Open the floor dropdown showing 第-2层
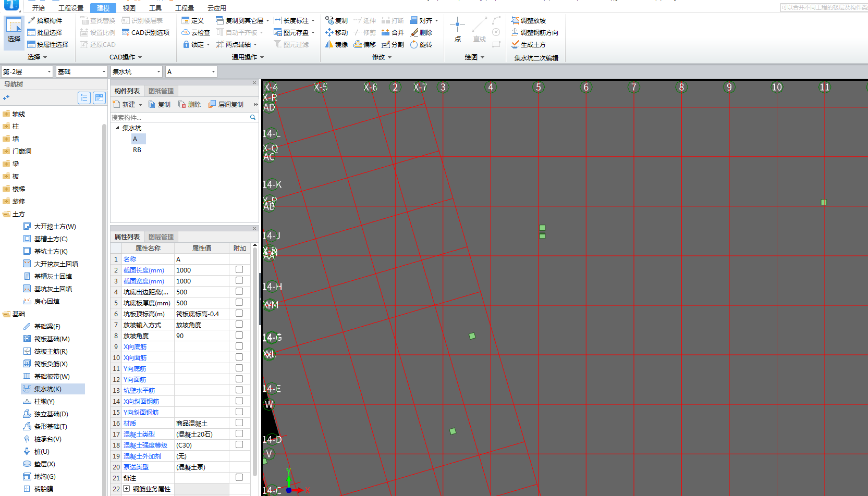868x496 pixels. pos(27,71)
